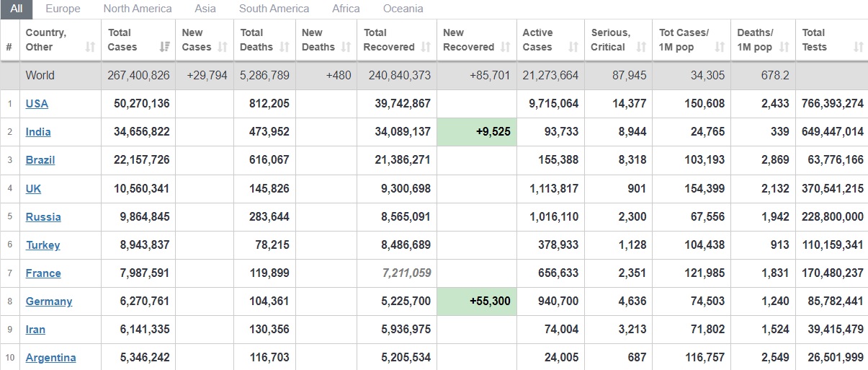Viewport: 868px width, 370px height.
Task: Sort by Active Cases arrows icon
Action: coord(573,47)
